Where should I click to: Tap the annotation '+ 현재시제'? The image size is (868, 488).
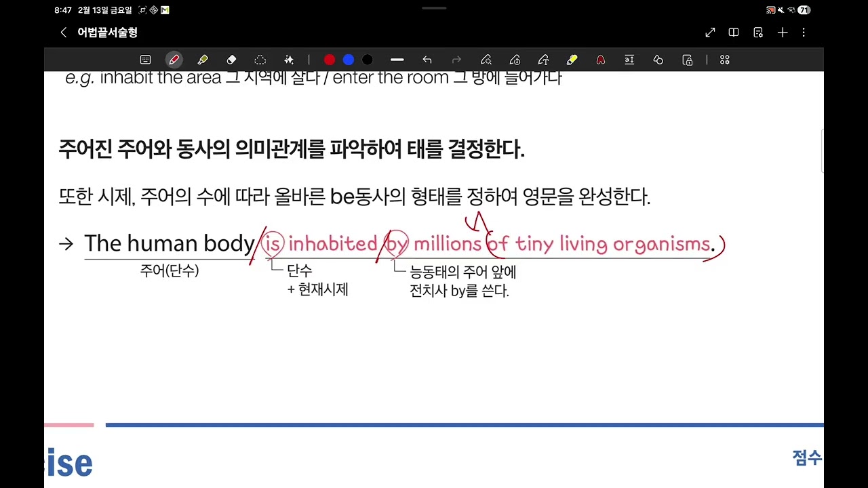point(317,290)
